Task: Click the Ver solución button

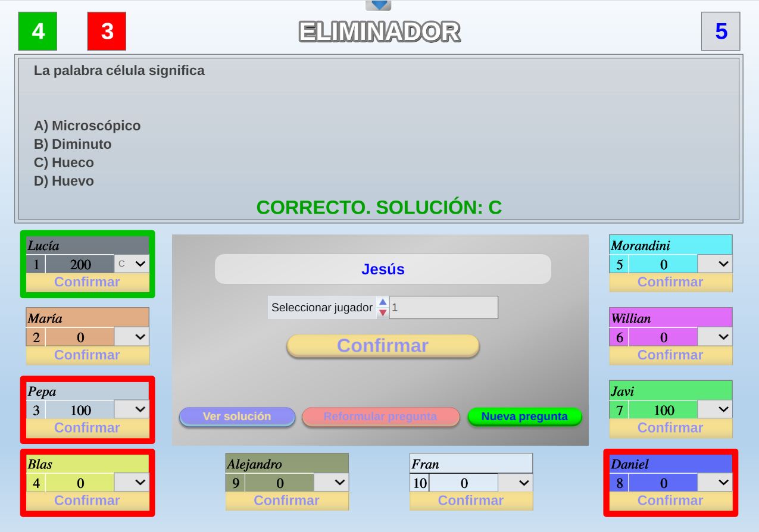Action: pos(237,417)
